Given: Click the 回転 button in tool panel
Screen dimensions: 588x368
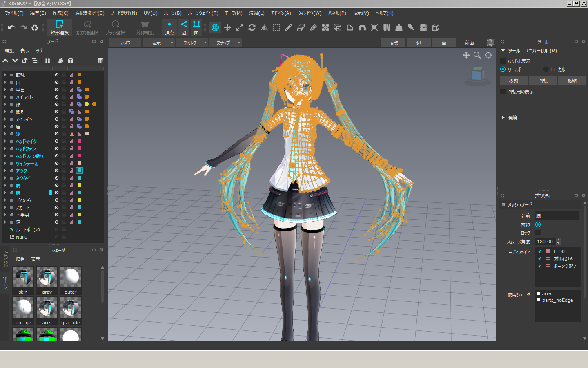Looking at the screenshot, I should (x=543, y=81).
